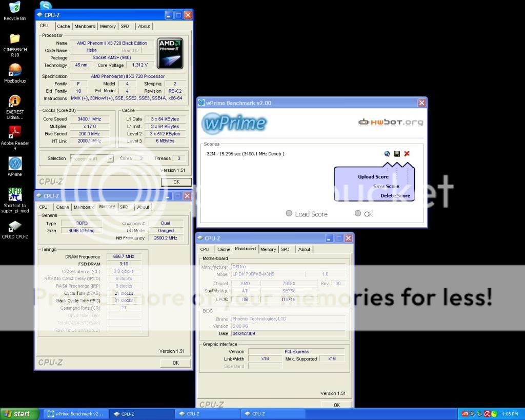
Task: Launch the EVEREST Ultimate desktop shortcut
Action: pyautogui.click(x=15, y=107)
